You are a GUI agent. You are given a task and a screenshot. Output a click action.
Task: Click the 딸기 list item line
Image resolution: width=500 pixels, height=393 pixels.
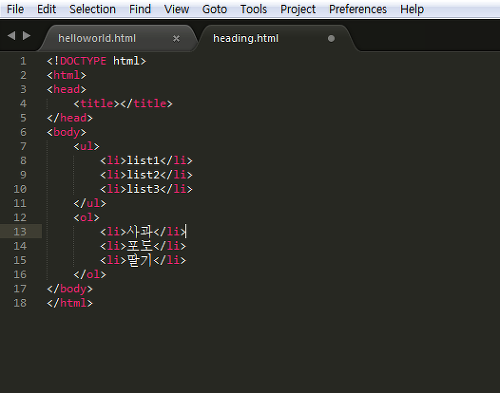143,260
